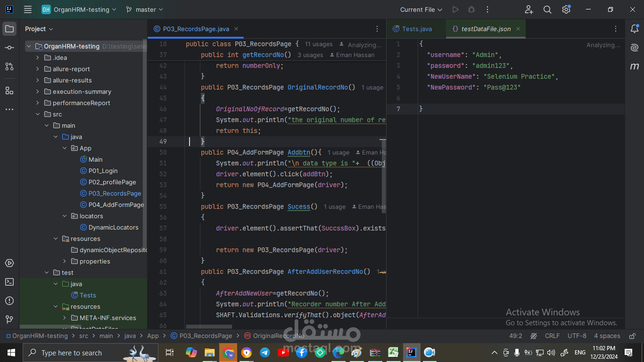Open IDE Settings via the gear icon
Screen dimensions: 644x362
coord(566,9)
